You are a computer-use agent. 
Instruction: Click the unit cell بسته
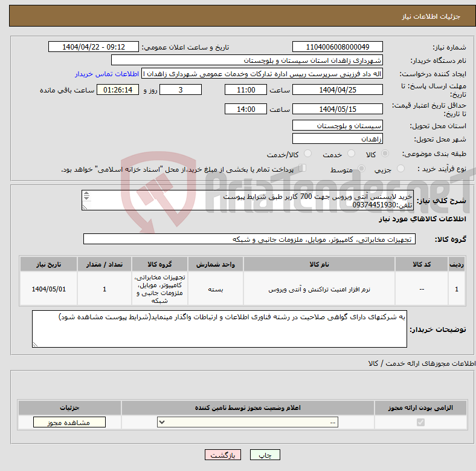coord(216,289)
